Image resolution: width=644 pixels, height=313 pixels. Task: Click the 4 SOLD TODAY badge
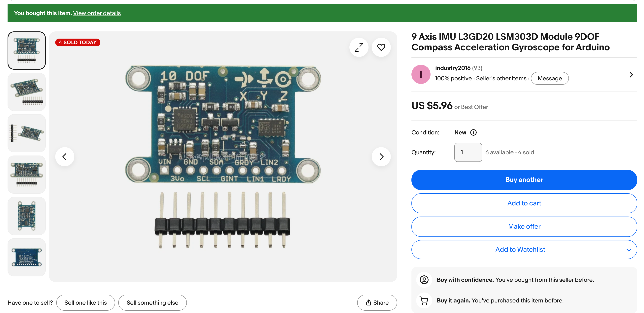(x=78, y=42)
